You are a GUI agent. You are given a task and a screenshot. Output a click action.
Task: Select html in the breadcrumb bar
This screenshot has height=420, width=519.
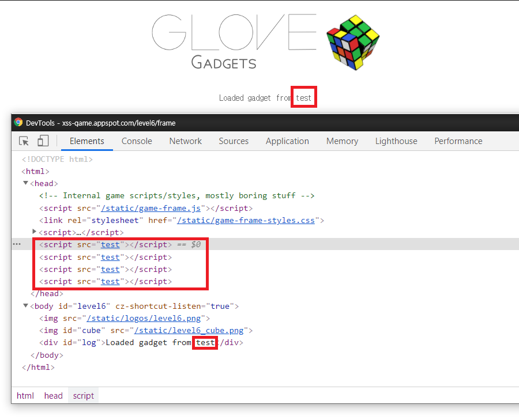pyautogui.click(x=25, y=396)
